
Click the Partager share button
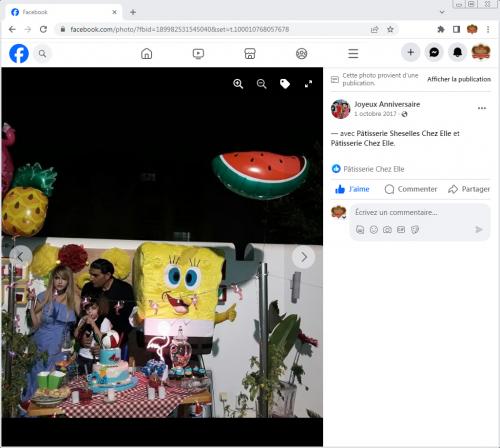pos(469,189)
